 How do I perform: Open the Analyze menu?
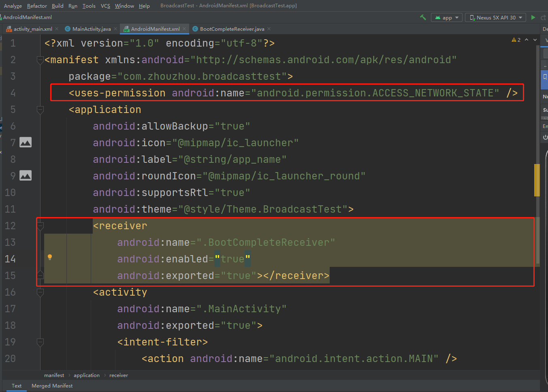coord(13,6)
